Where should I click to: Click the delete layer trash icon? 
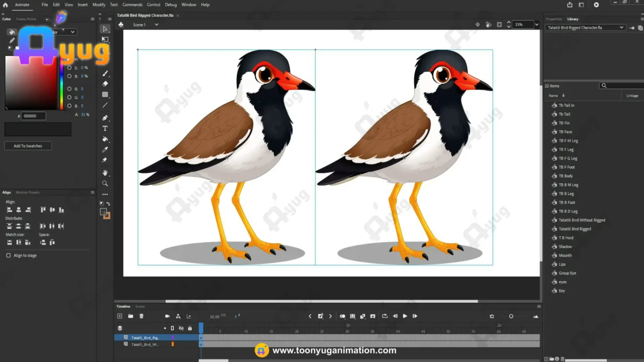141,316
